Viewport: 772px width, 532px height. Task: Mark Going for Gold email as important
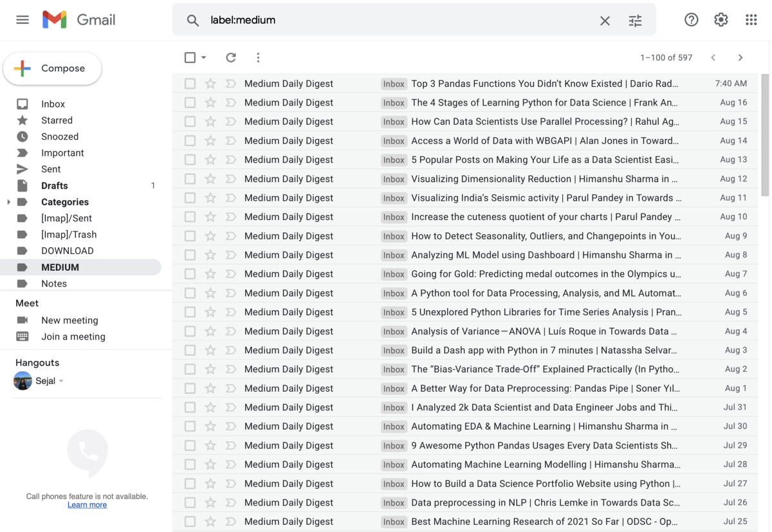click(230, 274)
